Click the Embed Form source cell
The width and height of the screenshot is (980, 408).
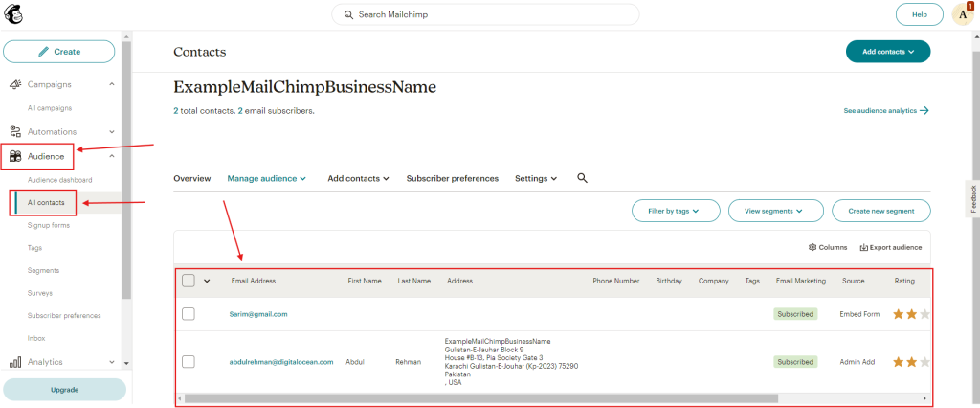pyautogui.click(x=859, y=314)
